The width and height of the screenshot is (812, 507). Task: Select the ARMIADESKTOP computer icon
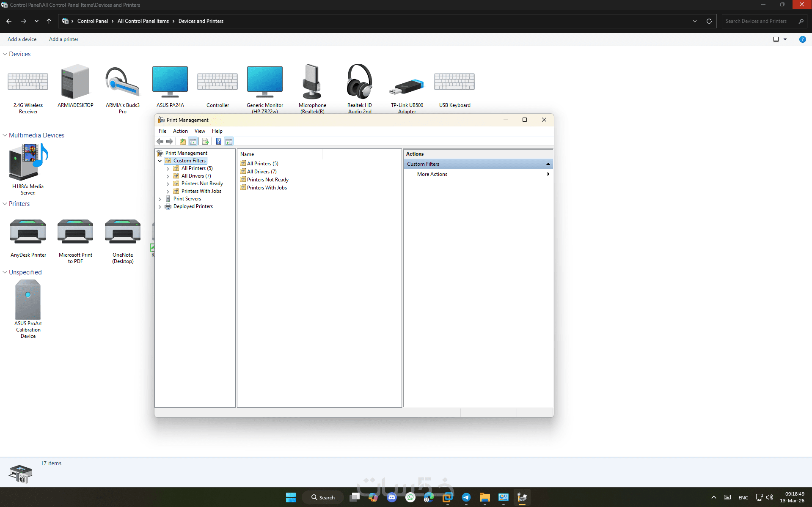(75, 86)
